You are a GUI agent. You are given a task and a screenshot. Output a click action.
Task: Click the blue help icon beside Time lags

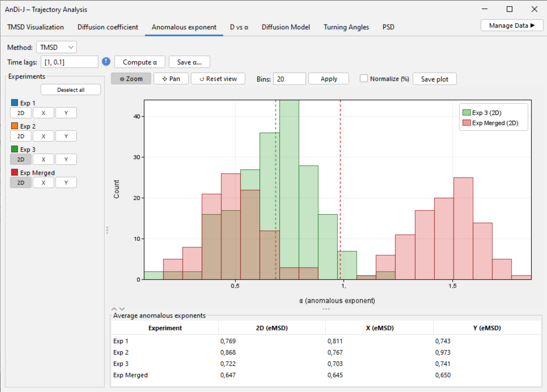[x=106, y=62]
